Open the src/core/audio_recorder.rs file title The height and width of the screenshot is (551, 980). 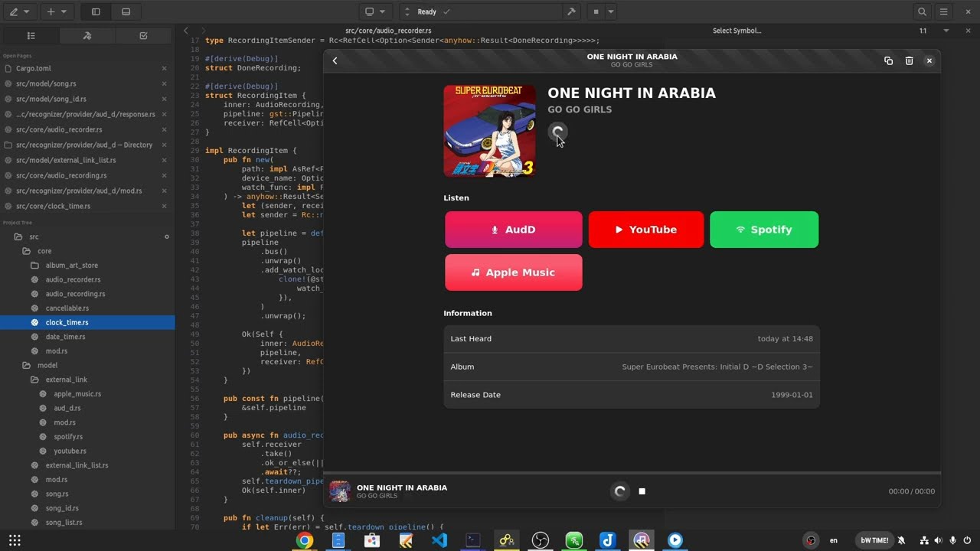388,31
